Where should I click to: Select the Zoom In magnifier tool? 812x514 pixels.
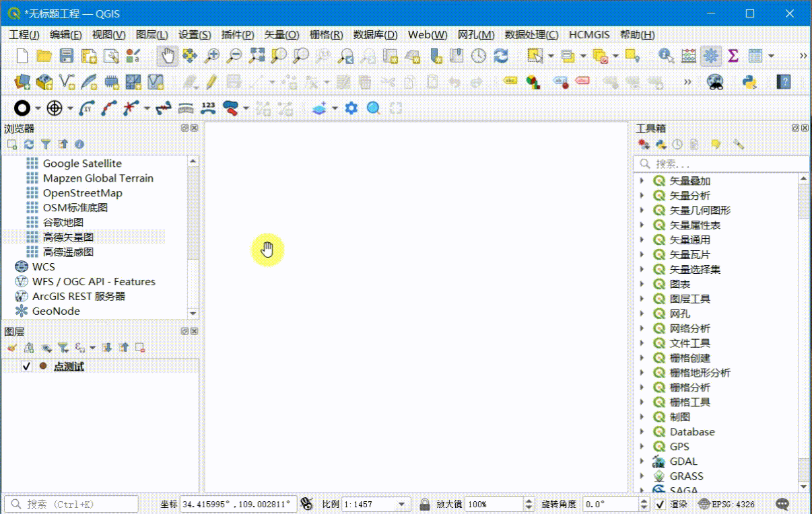[x=212, y=56]
